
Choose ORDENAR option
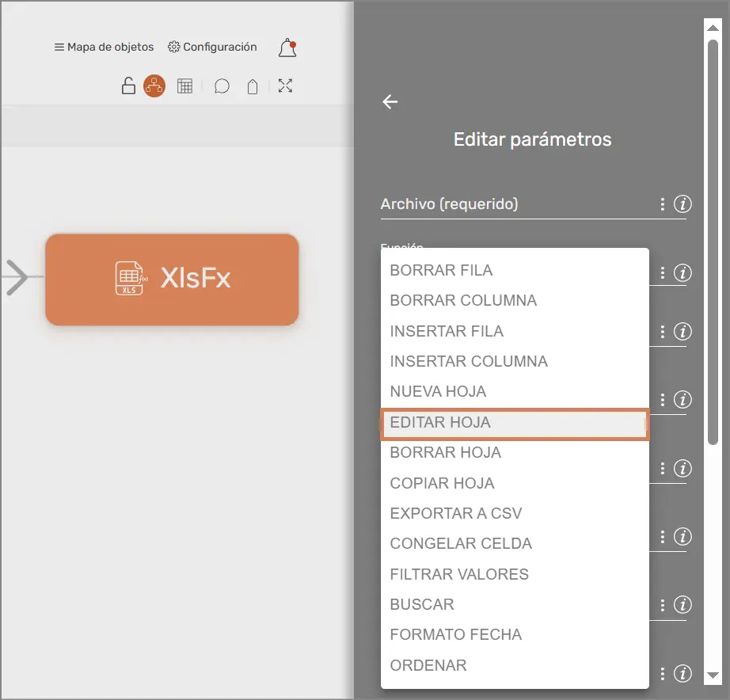point(515,665)
